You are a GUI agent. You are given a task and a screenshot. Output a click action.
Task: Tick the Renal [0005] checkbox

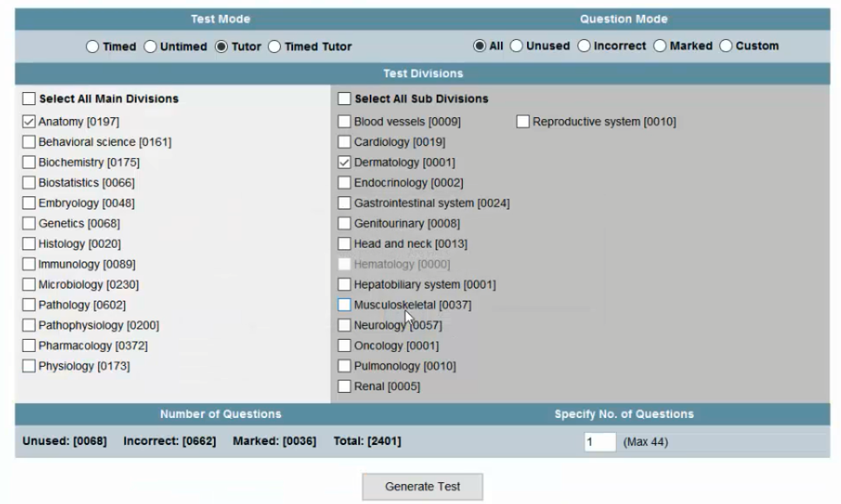[x=344, y=387]
